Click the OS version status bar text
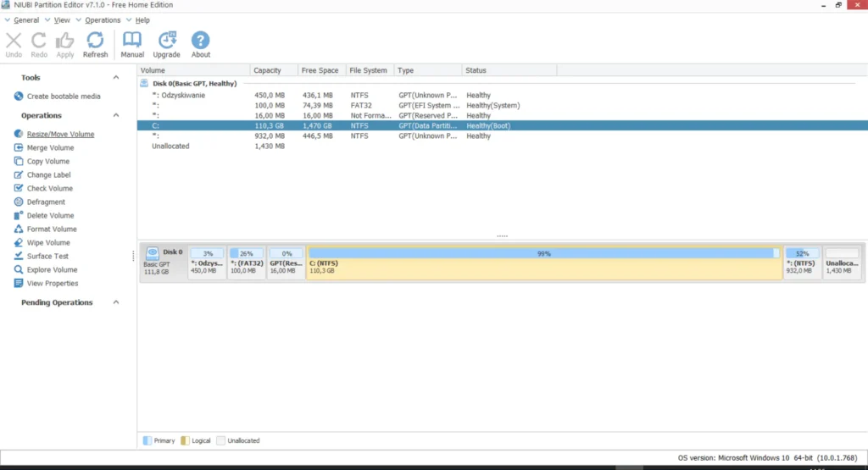The width and height of the screenshot is (868, 470). click(767, 458)
